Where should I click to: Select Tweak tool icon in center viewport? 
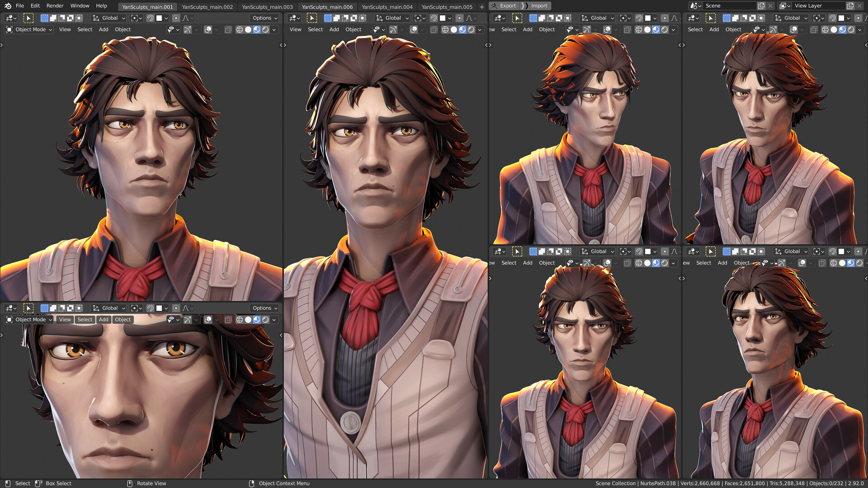pos(312,18)
